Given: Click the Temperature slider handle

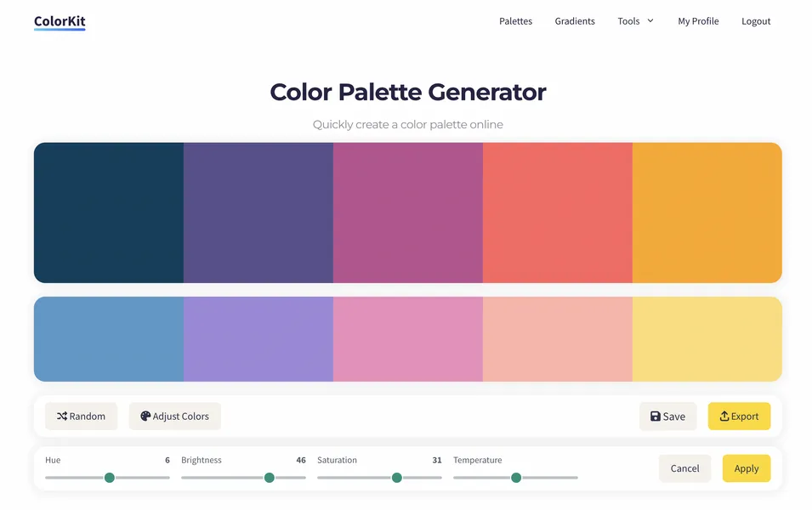Looking at the screenshot, I should 516,479.
